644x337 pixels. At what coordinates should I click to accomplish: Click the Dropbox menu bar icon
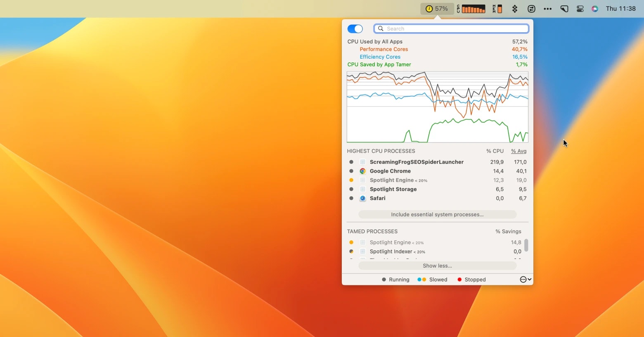515,9
